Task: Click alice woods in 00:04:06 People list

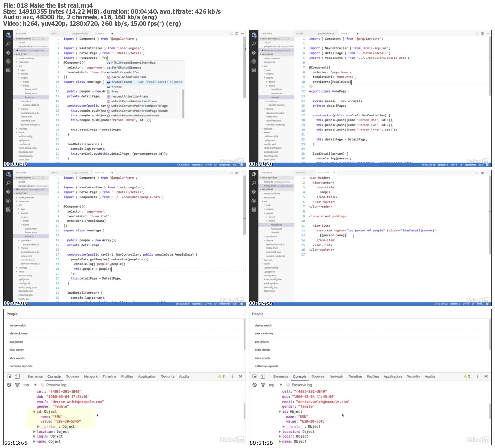Action: [262, 358]
